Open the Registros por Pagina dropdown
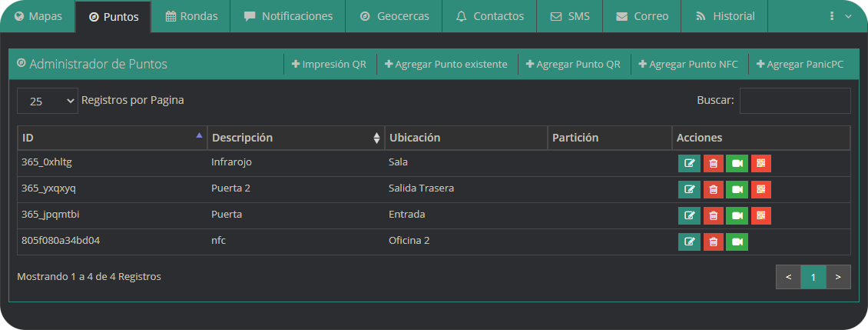 coord(48,101)
